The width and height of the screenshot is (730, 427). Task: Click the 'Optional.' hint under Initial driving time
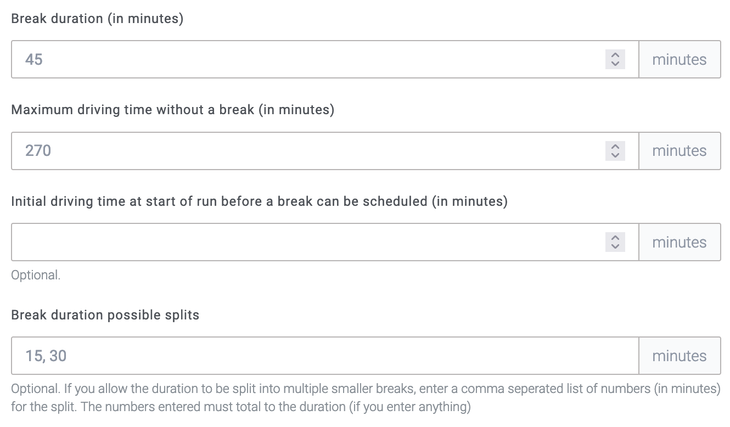36,275
